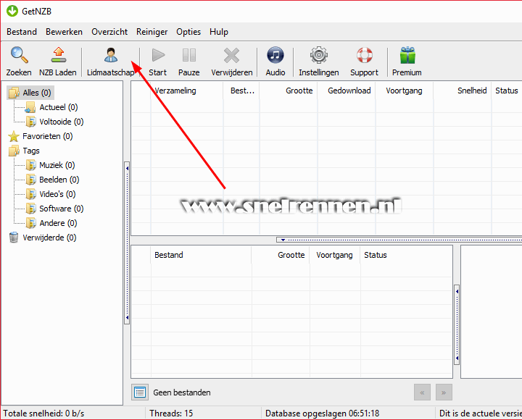Click Totale snelheid status bar entry
Image resolution: width=522 pixels, height=420 pixels.
coord(43,413)
